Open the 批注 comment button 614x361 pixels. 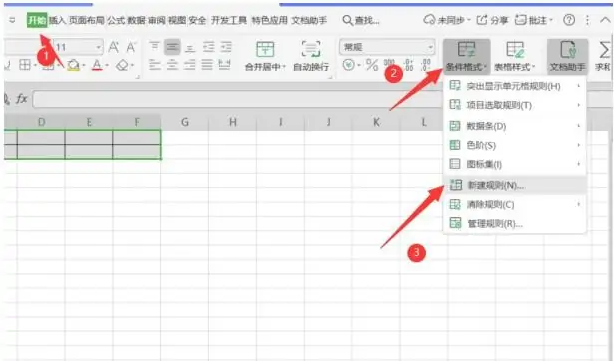(534, 20)
